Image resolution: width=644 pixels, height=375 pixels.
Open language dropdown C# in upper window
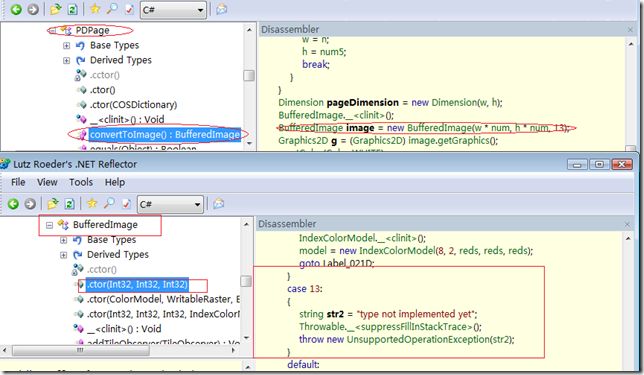point(173,9)
